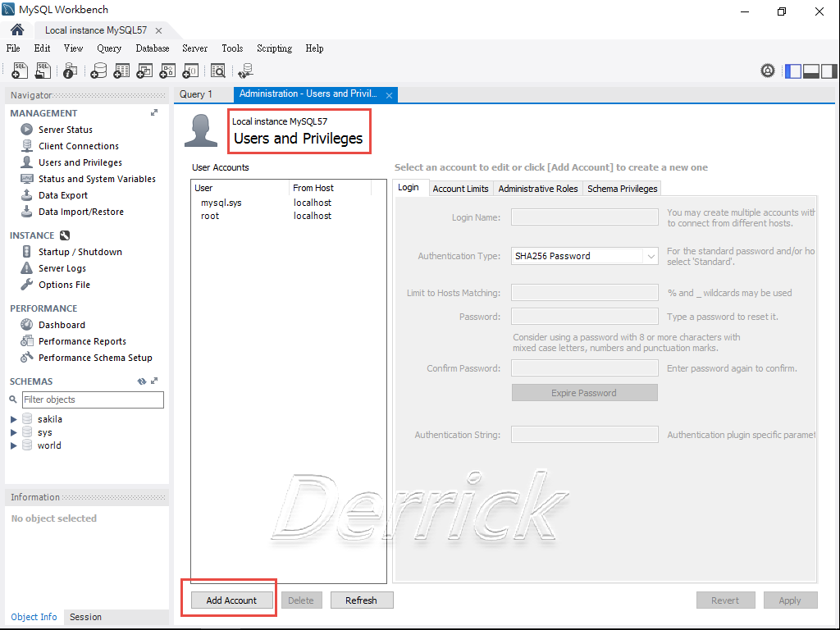Toggle the left sidebar panel

coord(793,71)
